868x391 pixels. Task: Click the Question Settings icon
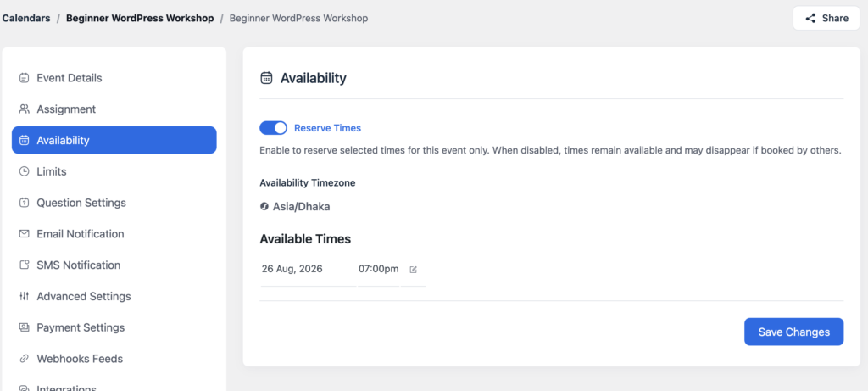[24, 203]
